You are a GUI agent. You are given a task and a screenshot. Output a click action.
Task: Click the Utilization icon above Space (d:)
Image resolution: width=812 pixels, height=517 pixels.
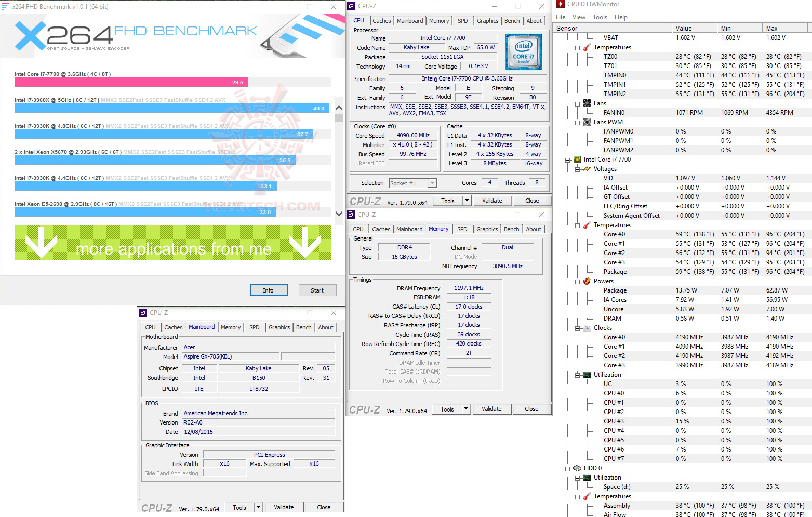coord(587,478)
